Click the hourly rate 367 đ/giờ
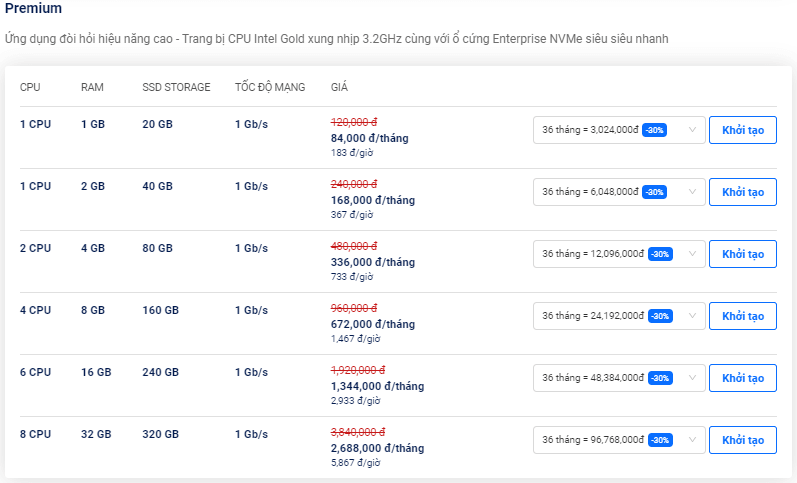Screen dimensions: 797x483 click(x=352, y=215)
